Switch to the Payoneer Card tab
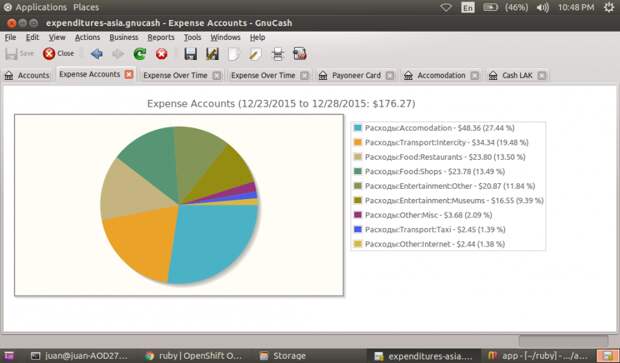 point(356,76)
